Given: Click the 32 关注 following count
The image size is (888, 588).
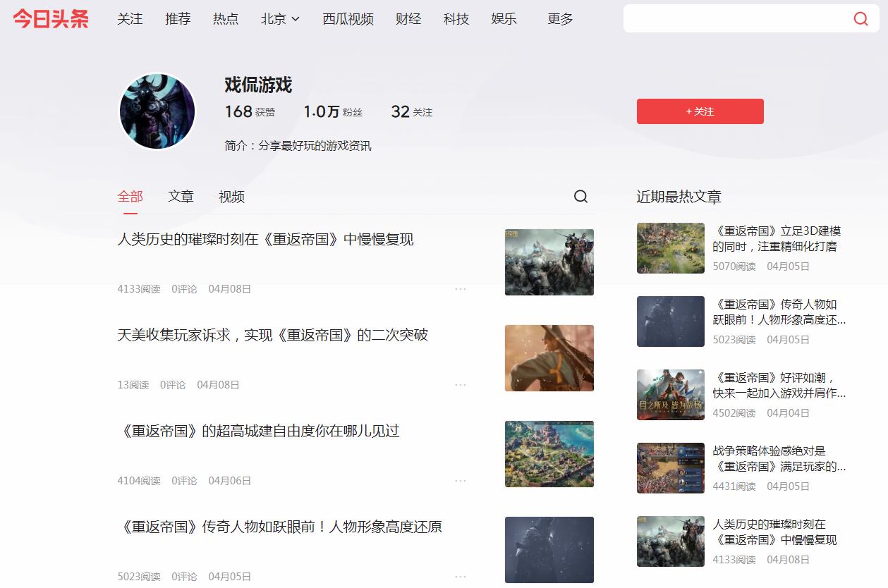Looking at the screenshot, I should (x=412, y=111).
